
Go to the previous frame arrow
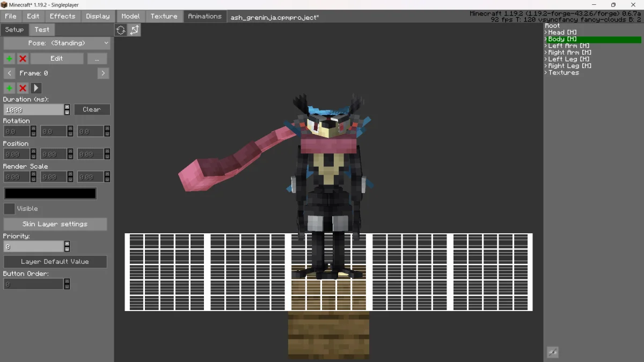coord(9,73)
